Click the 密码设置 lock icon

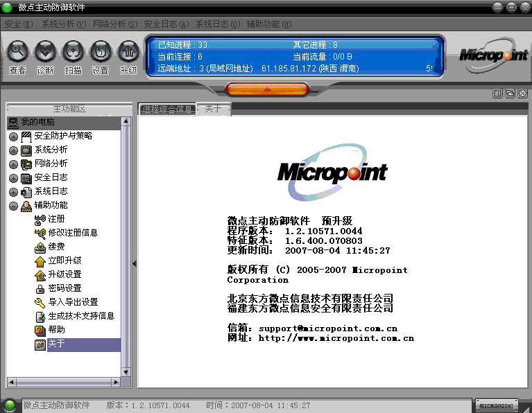[x=40, y=289]
